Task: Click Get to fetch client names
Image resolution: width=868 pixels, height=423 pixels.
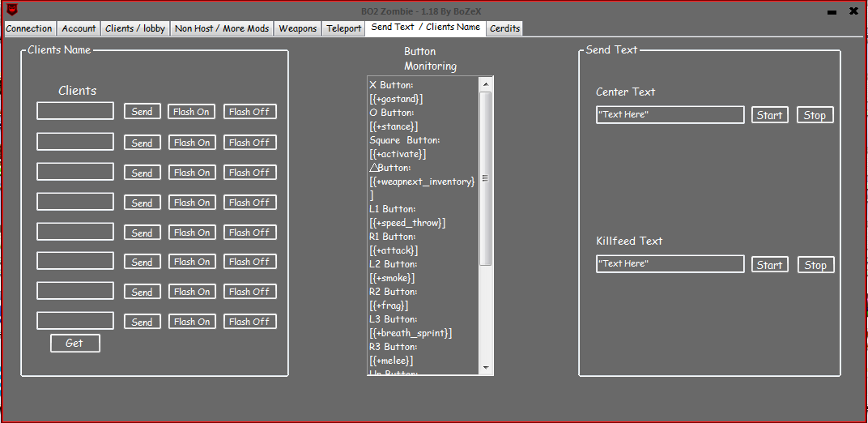Action: [74, 343]
